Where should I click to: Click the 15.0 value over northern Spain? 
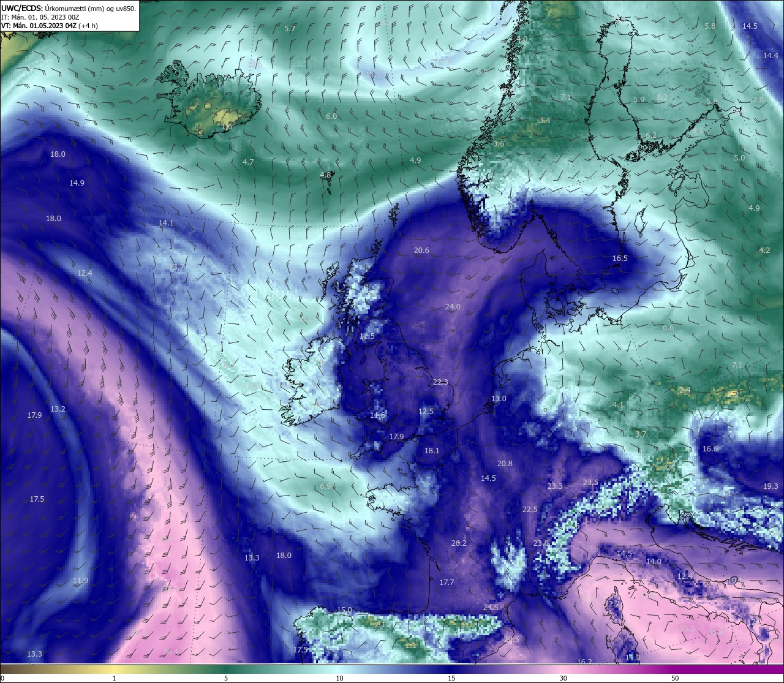pos(344,610)
